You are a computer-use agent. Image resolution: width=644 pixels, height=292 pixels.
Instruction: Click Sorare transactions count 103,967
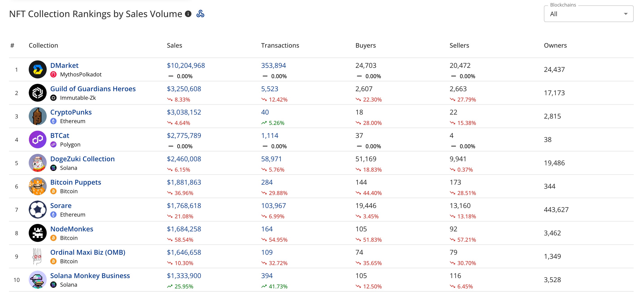coord(273,206)
